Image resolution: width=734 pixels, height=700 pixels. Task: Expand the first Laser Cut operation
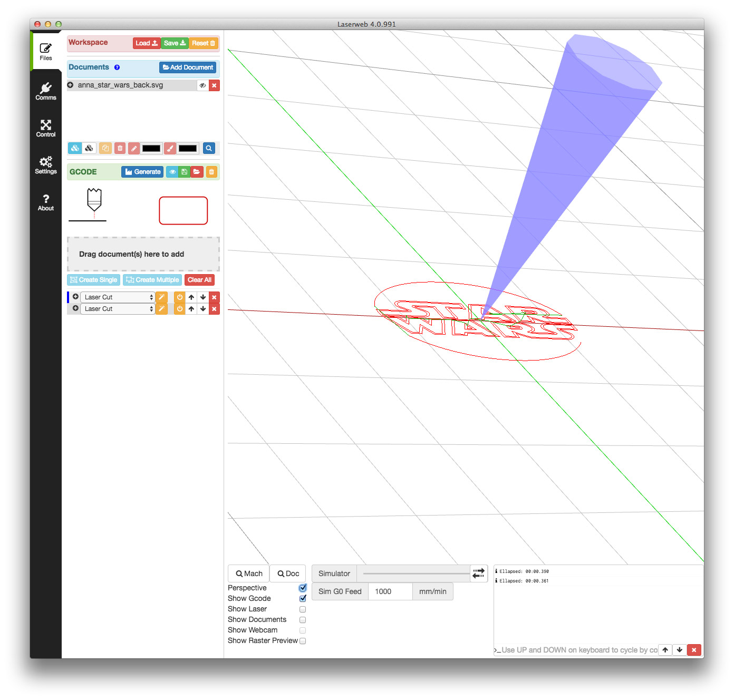pyautogui.click(x=75, y=297)
